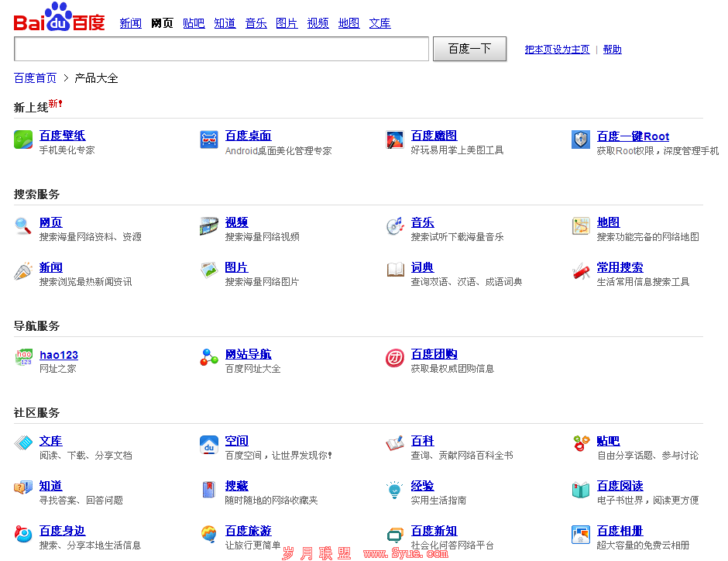Open the 百科 encyclopedia icon

(x=395, y=443)
